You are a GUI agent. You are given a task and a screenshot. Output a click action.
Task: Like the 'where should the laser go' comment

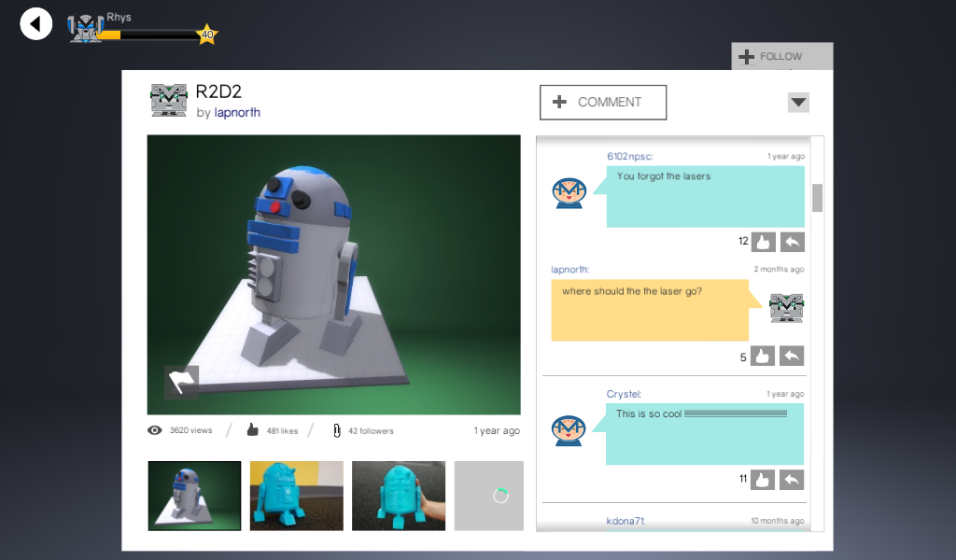pos(762,357)
